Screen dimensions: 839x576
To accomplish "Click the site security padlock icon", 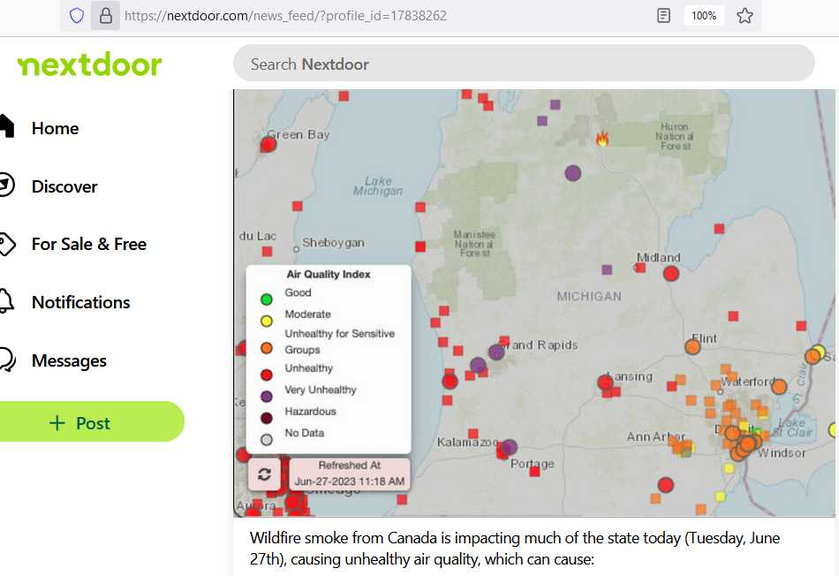I will (105, 16).
